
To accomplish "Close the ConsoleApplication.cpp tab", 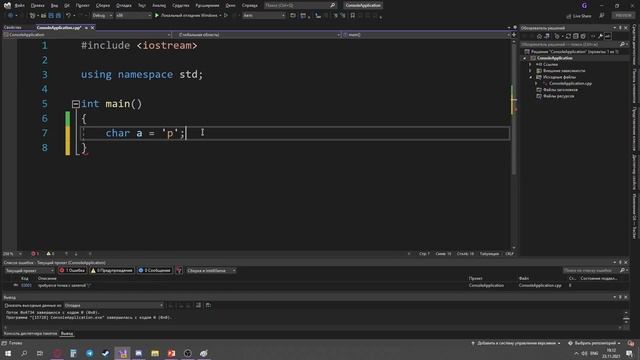I will (93, 27).
